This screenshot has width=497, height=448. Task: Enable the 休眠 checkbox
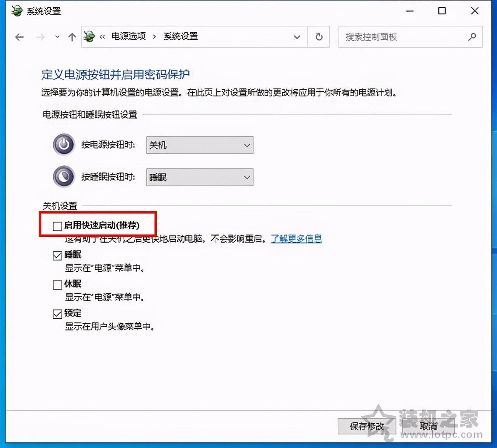(x=57, y=284)
